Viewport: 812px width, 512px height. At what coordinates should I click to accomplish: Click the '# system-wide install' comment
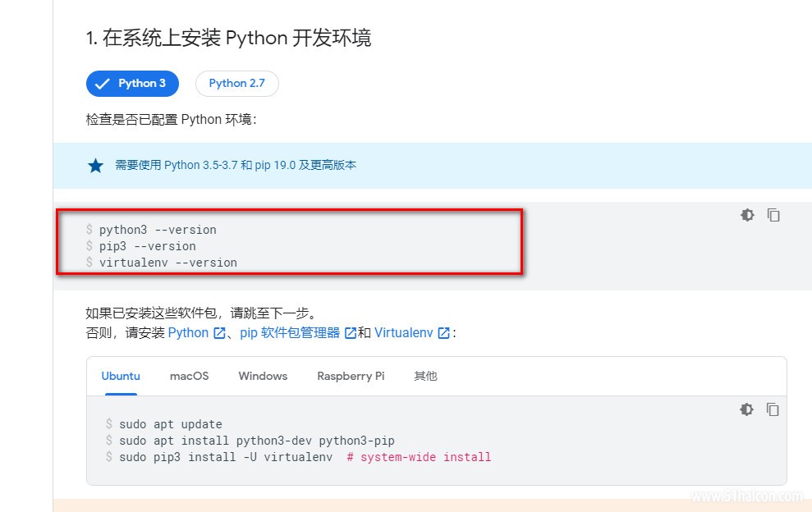[419, 458]
